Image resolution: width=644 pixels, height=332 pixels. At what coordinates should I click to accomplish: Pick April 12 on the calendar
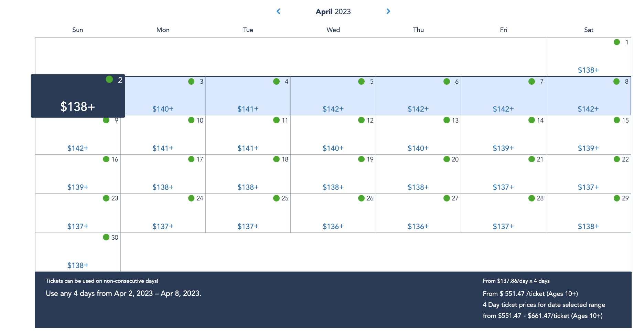tap(333, 135)
